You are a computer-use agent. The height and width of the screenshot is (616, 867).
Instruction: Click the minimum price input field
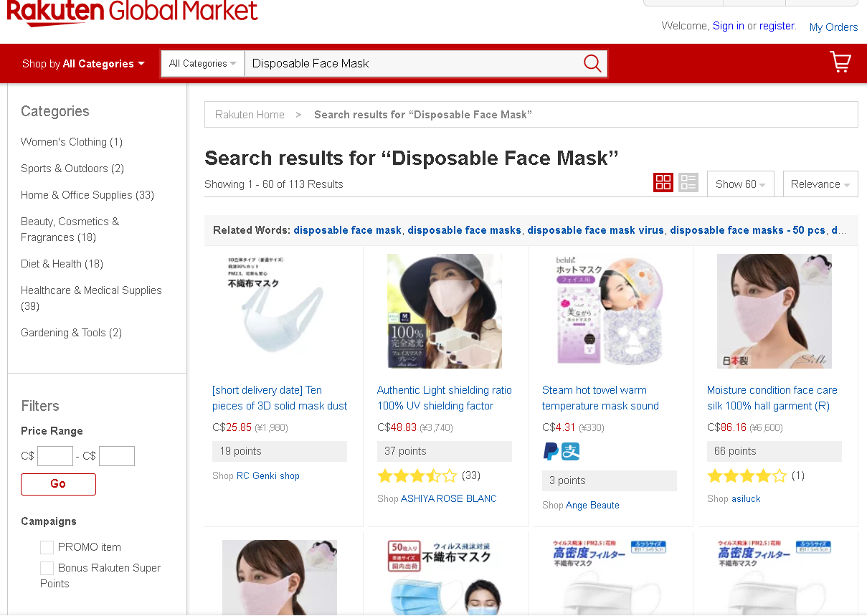pos(55,456)
